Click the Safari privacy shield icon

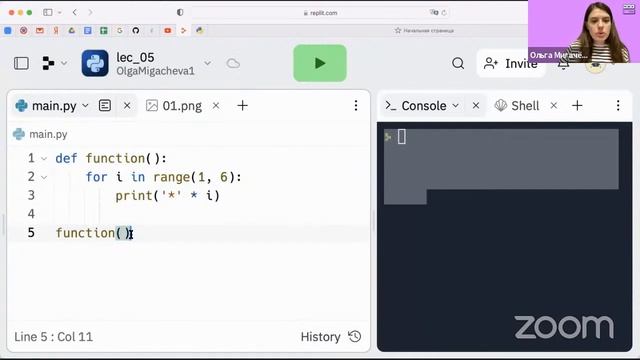180,12
